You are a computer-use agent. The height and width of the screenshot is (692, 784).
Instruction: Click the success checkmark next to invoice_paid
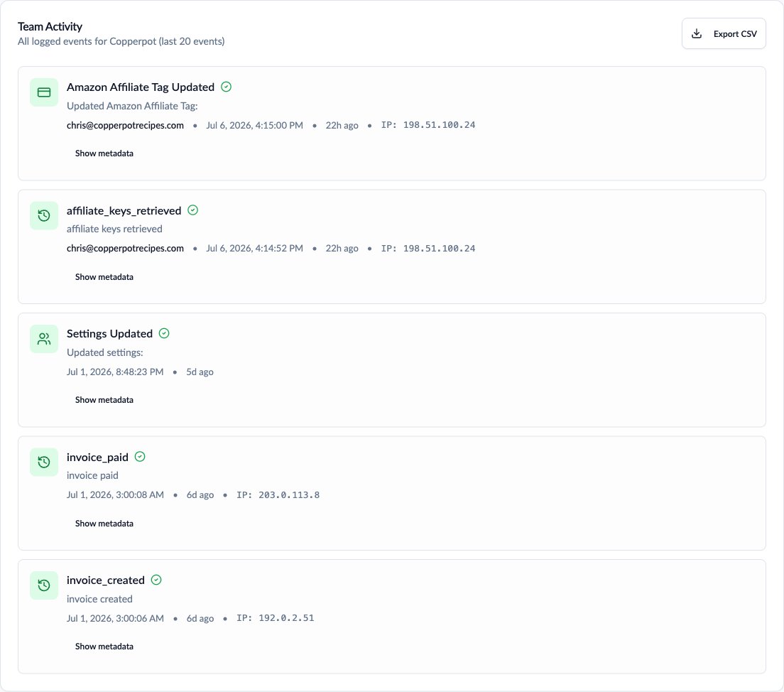point(140,457)
